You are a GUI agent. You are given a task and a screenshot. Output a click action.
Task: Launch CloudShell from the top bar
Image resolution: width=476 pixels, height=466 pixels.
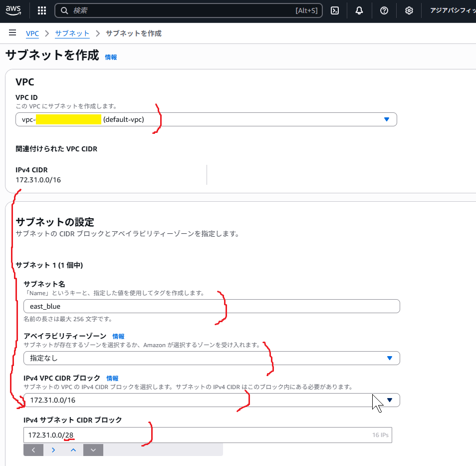[335, 10]
